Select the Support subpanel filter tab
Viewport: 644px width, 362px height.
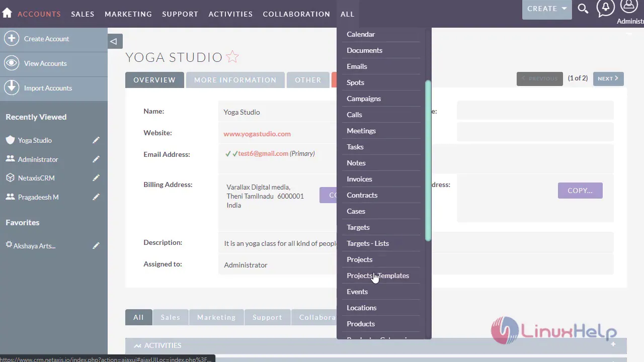[267, 317]
